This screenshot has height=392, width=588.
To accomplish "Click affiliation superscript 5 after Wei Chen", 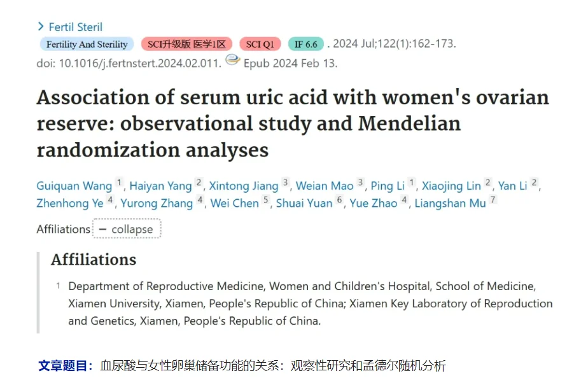I will [266, 200].
